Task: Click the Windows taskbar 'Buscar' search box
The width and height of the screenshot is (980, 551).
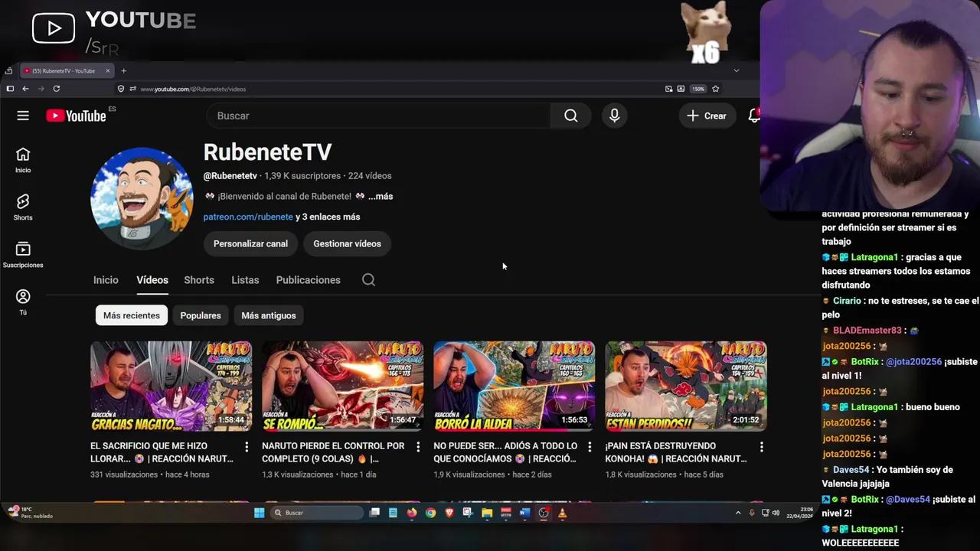Action: 317,513
